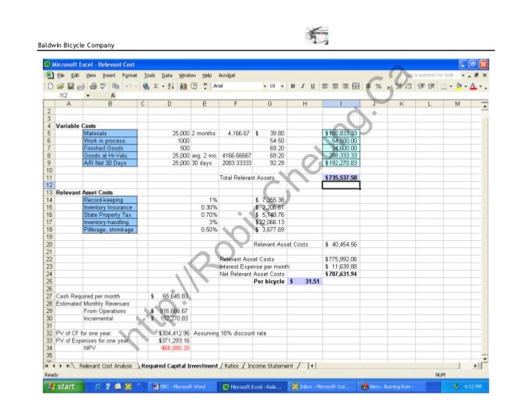Click the Open folder icon
The image size is (532, 411).
coord(61,86)
